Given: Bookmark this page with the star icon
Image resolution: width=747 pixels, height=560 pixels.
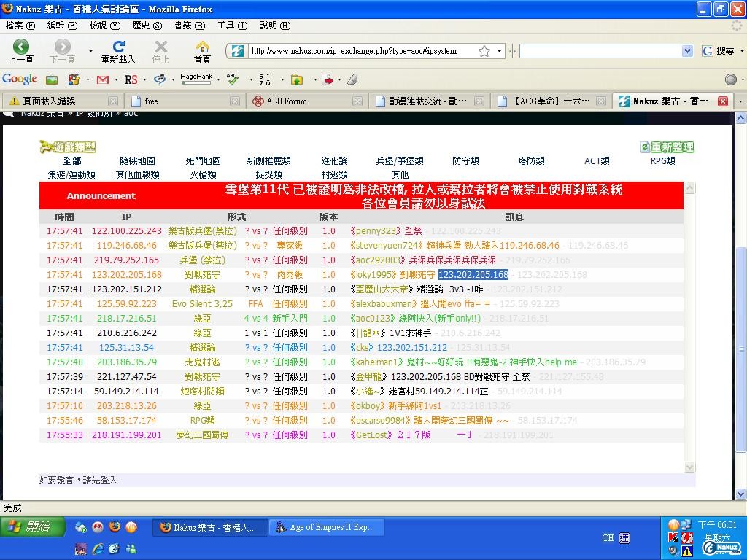Looking at the screenshot, I should click(x=484, y=51).
